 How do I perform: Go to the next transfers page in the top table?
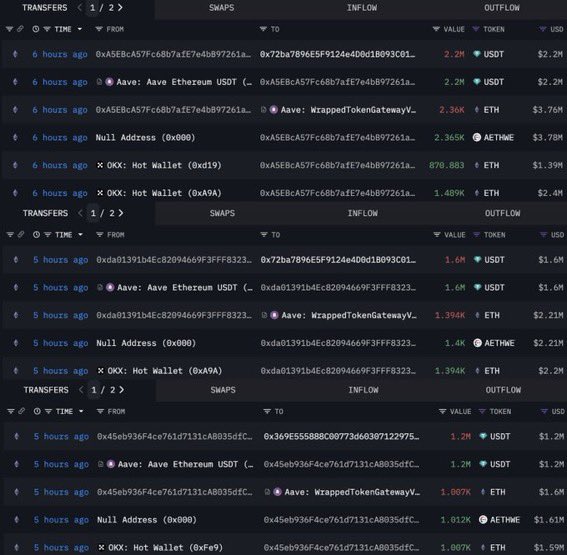point(120,8)
